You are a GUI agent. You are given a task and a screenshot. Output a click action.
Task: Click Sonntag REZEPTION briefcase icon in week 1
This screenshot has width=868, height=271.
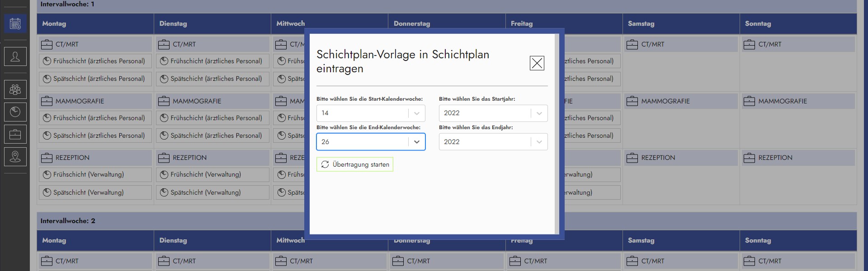pos(749,158)
